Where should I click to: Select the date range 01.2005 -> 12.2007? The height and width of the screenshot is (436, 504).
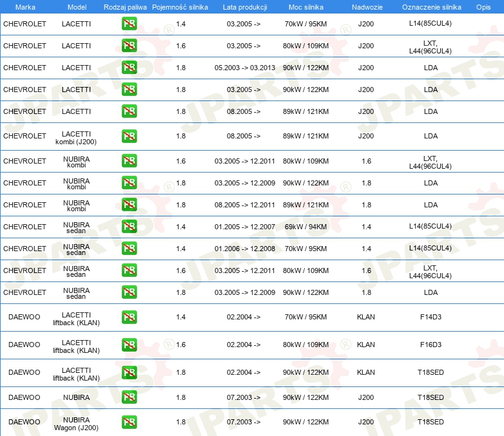click(245, 227)
